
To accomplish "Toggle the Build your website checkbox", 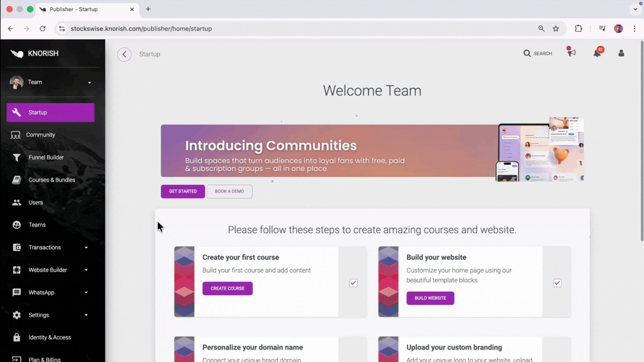I will [557, 283].
